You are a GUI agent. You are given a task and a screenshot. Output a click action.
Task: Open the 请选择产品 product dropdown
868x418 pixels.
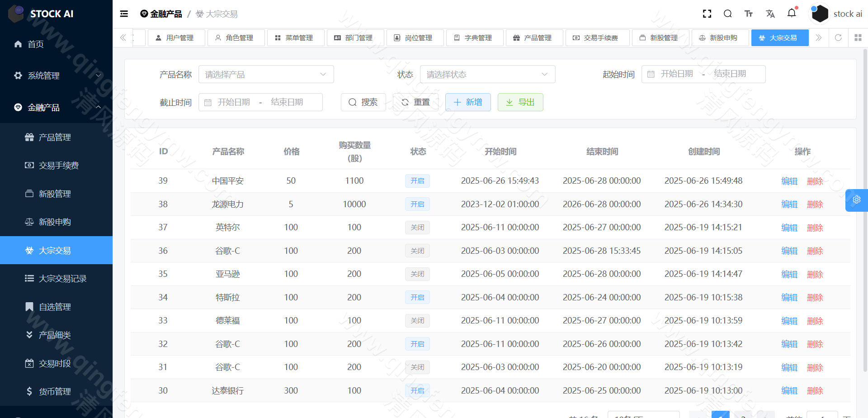click(266, 74)
